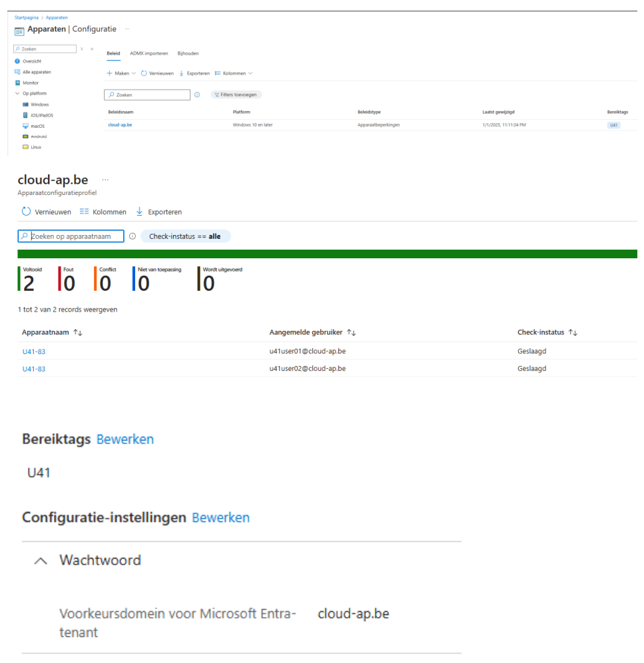Click Filters toevoegen button
The image size is (644, 663).
(x=236, y=95)
